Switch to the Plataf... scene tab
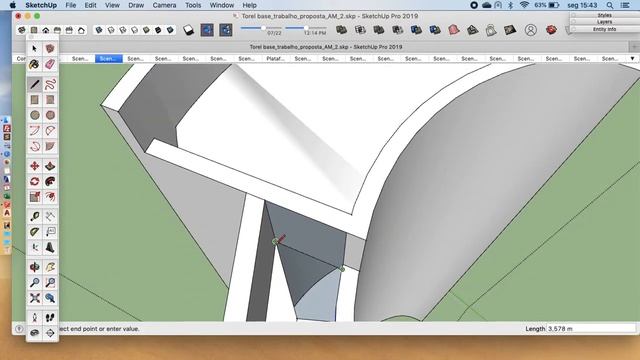The image size is (640, 360). 275,59
